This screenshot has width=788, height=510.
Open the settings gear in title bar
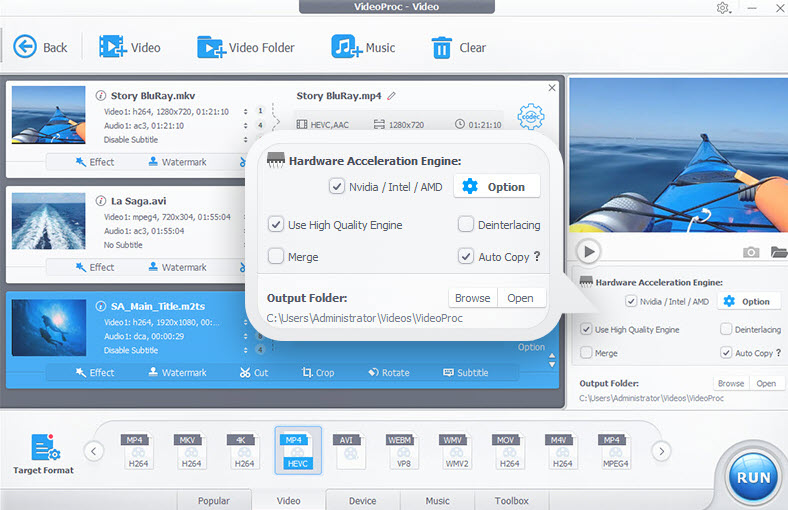point(723,8)
